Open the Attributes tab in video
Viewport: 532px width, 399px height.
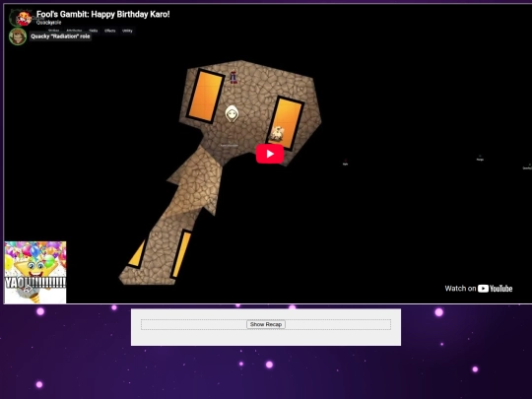74,31
